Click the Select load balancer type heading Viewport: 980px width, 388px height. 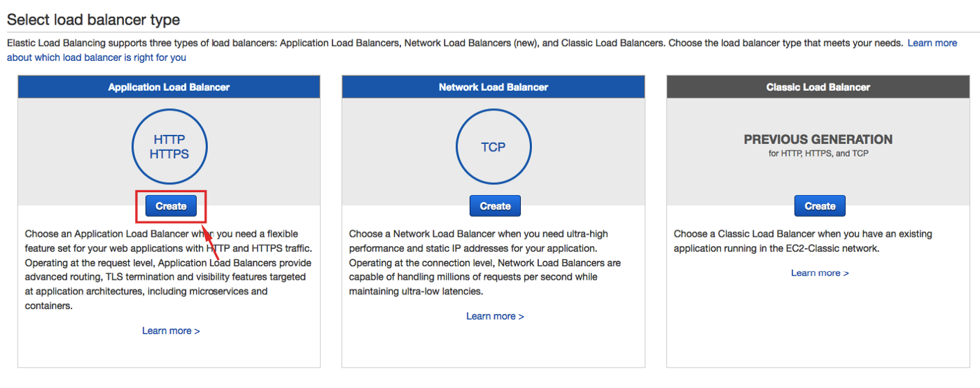pos(93,20)
